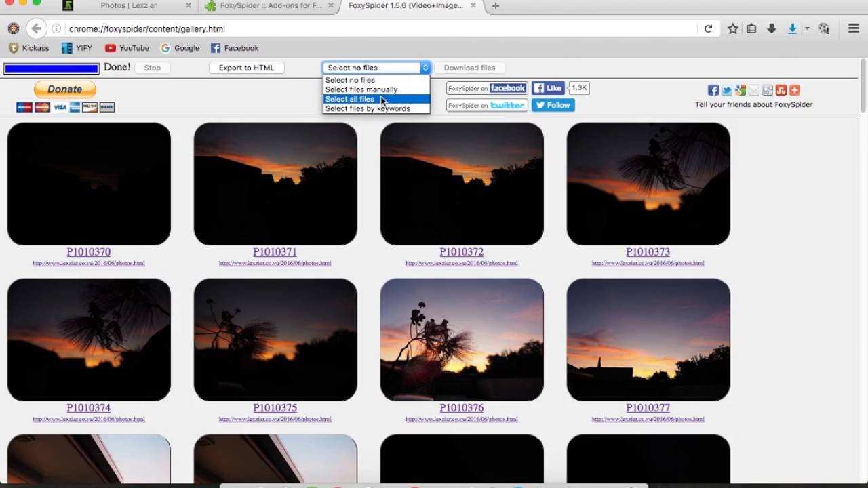The width and height of the screenshot is (868, 488).
Task: Click the PayPal Donate button
Action: click(65, 89)
